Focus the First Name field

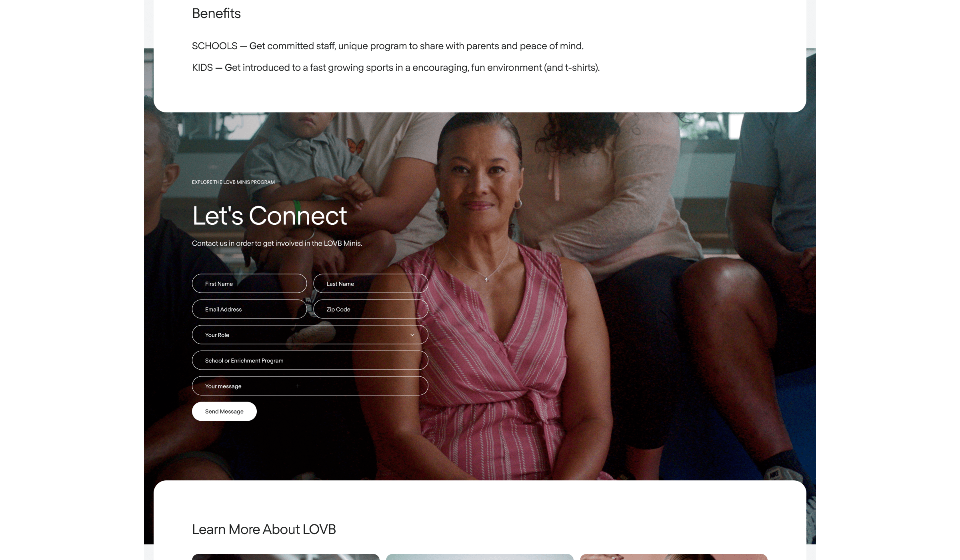pyautogui.click(x=249, y=284)
